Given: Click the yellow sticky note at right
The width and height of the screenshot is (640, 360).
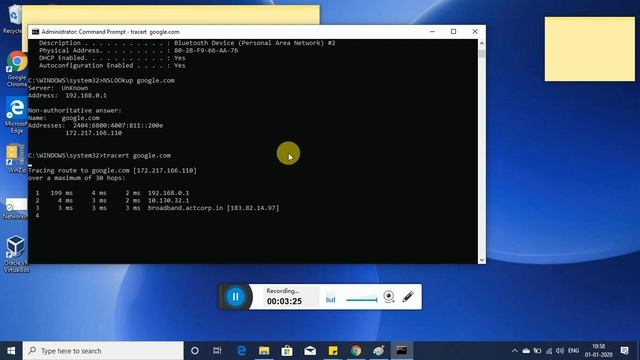Looking at the screenshot, I should (x=590, y=49).
